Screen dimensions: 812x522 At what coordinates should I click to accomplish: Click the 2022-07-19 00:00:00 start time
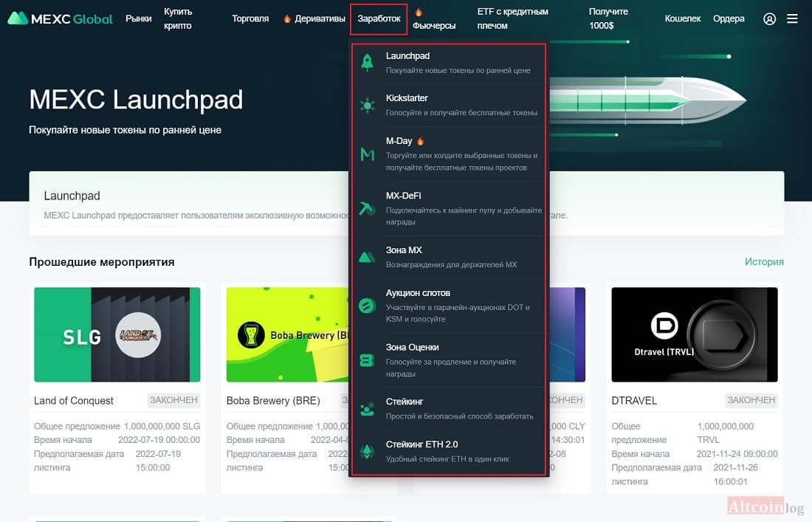click(159, 440)
